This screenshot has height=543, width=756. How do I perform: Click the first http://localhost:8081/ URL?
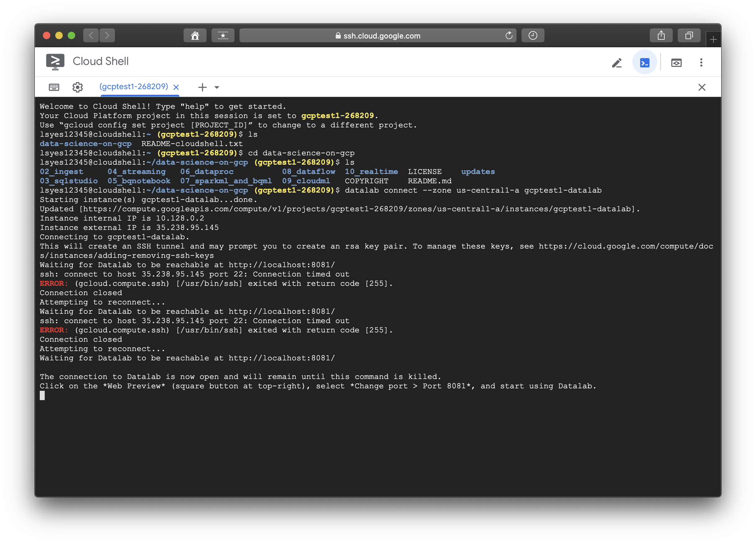[x=282, y=265]
